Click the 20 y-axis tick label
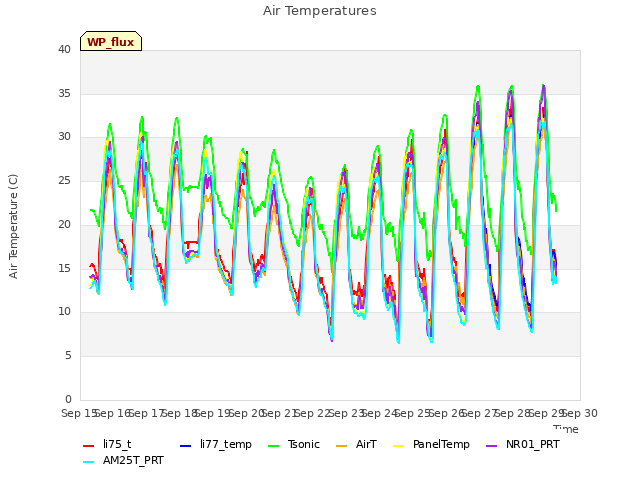The width and height of the screenshot is (640, 480). coord(64,224)
